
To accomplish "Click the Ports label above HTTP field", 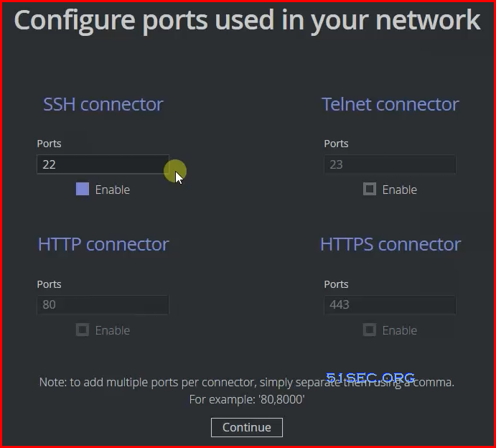I will [49, 284].
